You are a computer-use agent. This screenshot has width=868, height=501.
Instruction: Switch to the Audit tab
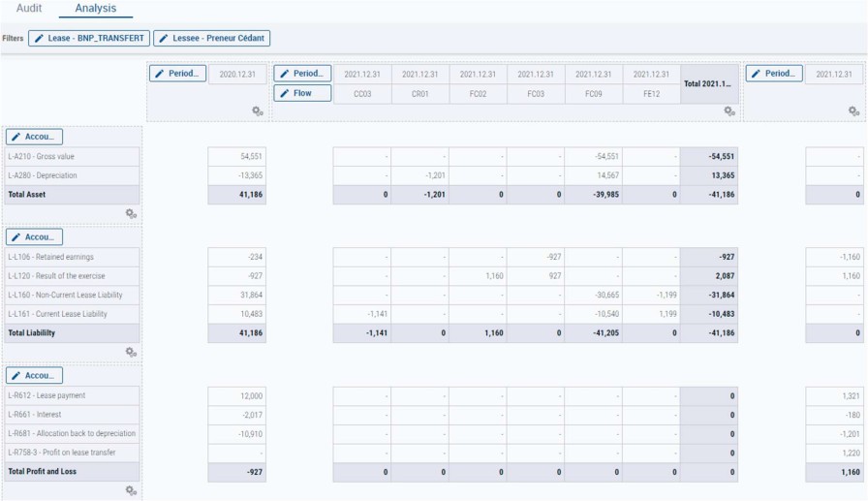[29, 9]
